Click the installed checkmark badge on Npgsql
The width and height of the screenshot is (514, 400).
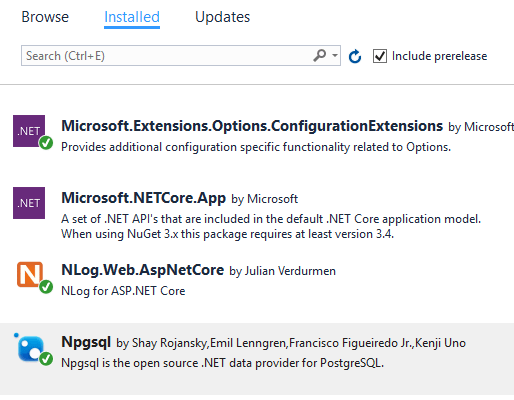click(x=46, y=359)
